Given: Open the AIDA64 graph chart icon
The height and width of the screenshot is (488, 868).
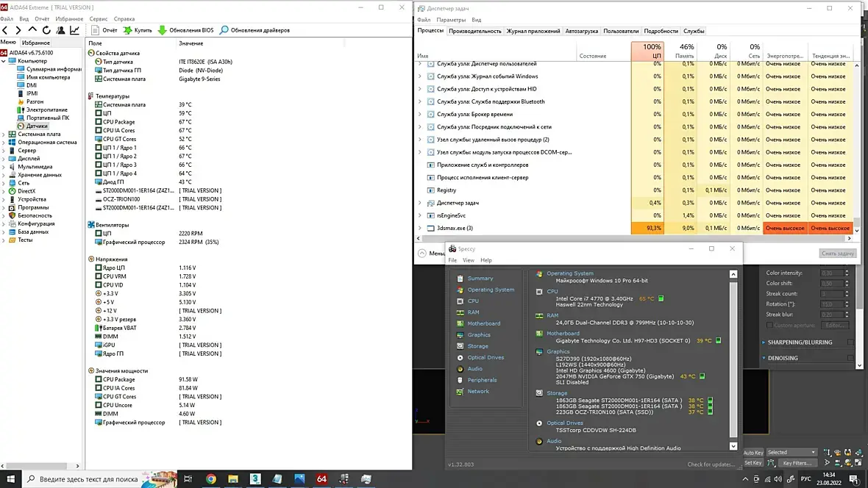Looking at the screenshot, I should point(75,30).
